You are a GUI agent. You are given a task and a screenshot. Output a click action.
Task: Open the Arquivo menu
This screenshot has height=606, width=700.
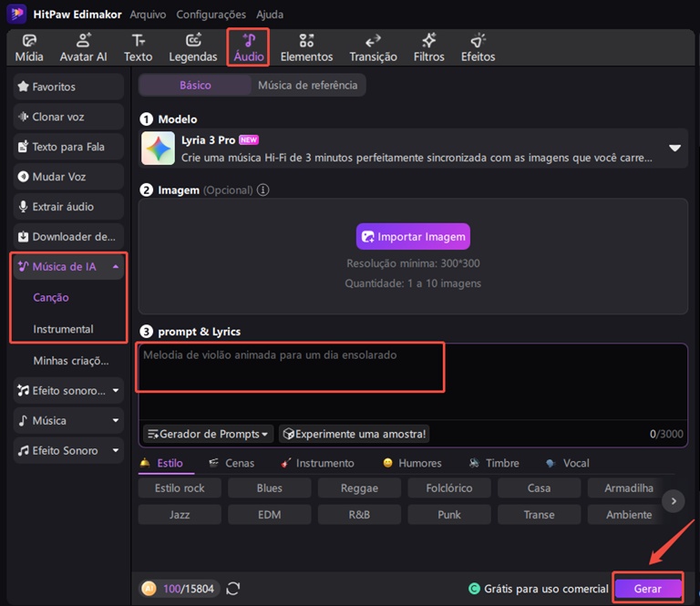148,15
